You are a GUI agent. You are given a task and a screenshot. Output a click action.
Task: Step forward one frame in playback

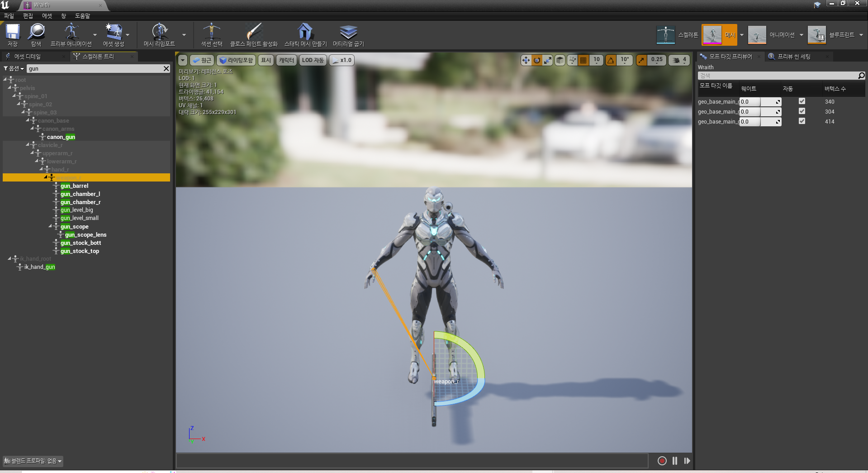pos(687,461)
